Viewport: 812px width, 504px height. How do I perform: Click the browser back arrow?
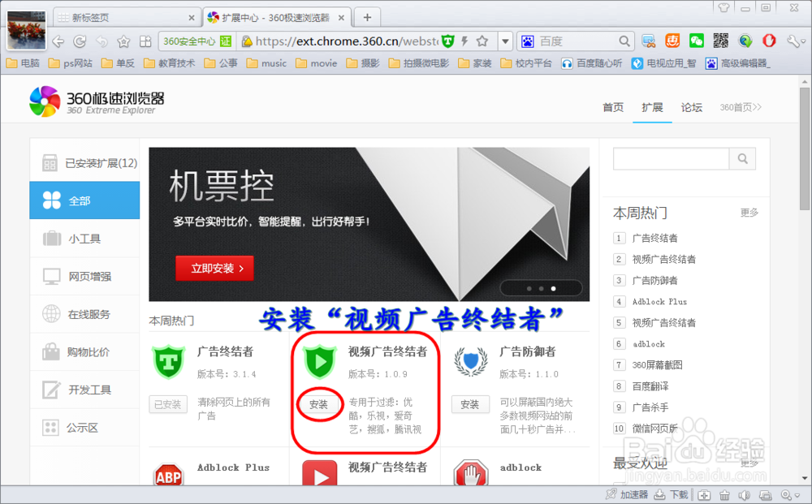(58, 41)
